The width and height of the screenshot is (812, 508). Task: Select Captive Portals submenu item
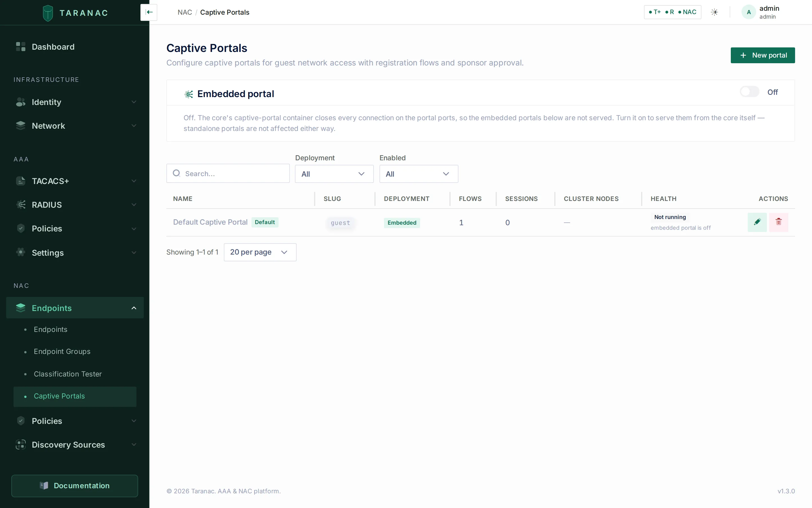point(75,397)
